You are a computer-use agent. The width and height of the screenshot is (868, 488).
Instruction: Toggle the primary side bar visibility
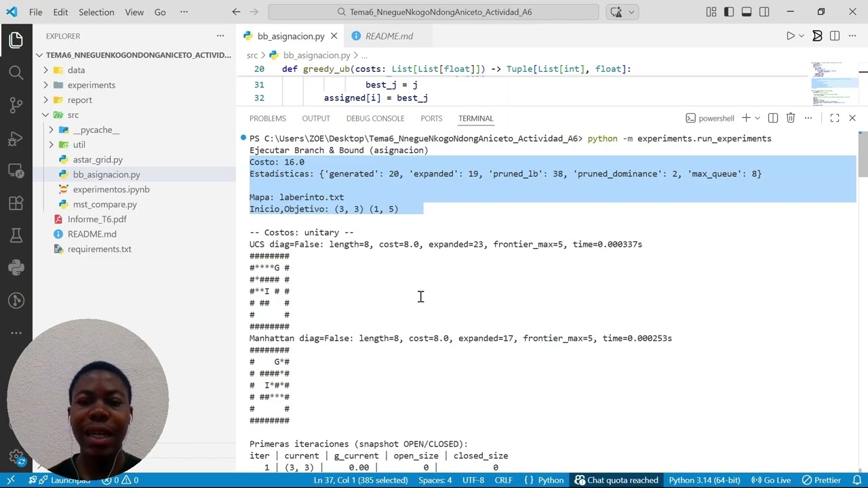pyautogui.click(x=729, y=12)
